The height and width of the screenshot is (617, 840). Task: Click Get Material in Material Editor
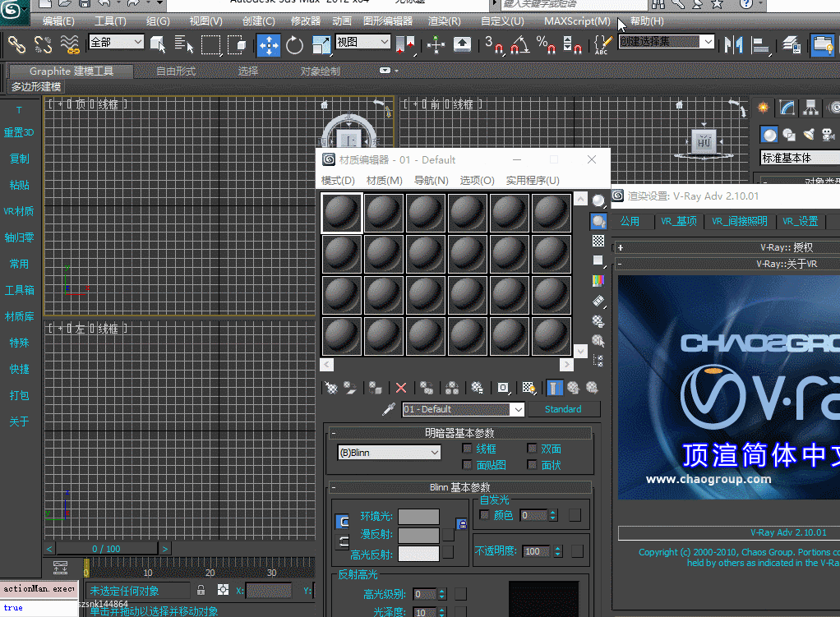[331, 388]
